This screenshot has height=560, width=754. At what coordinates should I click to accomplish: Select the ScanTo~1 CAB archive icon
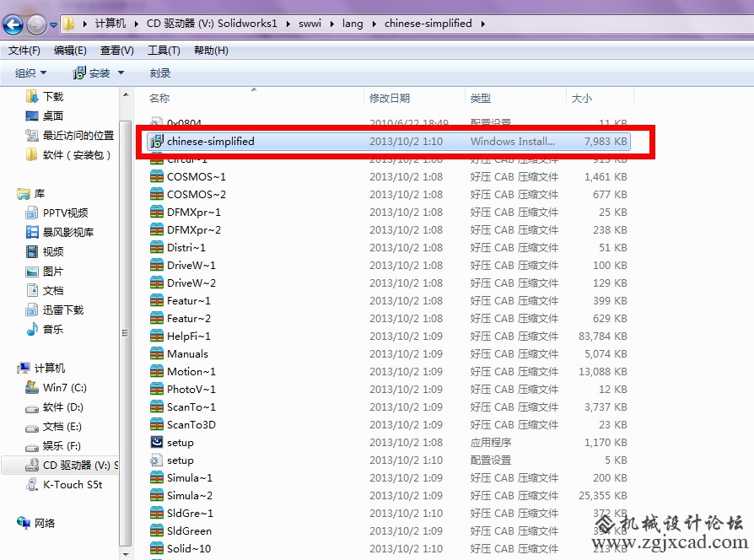(x=157, y=407)
